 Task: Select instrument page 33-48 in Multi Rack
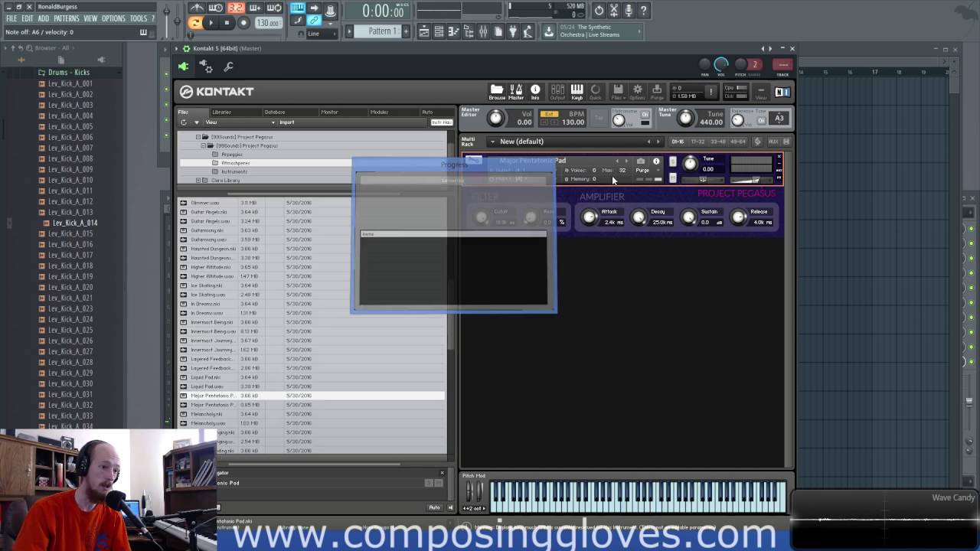(717, 142)
